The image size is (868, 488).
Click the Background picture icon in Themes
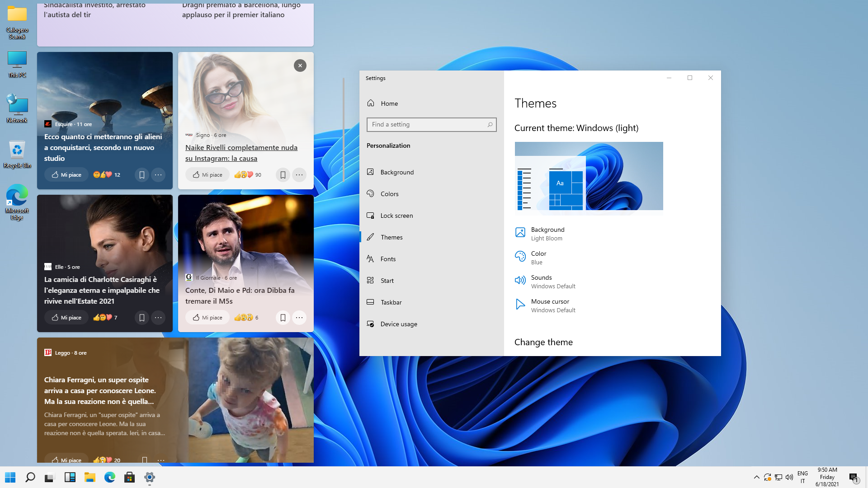(520, 233)
